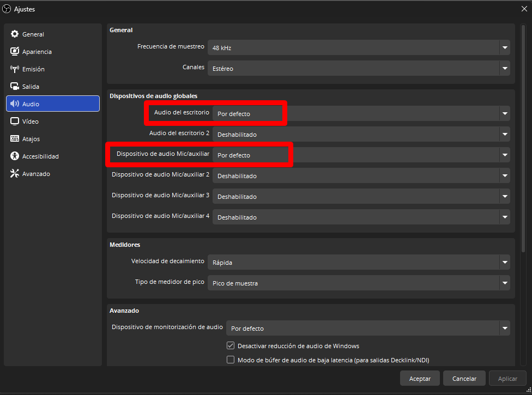The height and width of the screenshot is (395, 532).
Task: Open the Canales dropdown
Action: [x=505, y=68]
